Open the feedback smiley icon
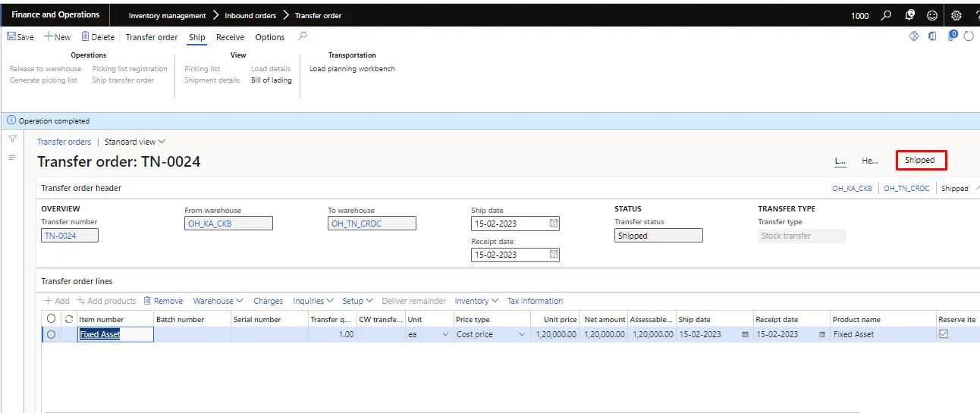This screenshot has height=413, width=980. pos(932,15)
